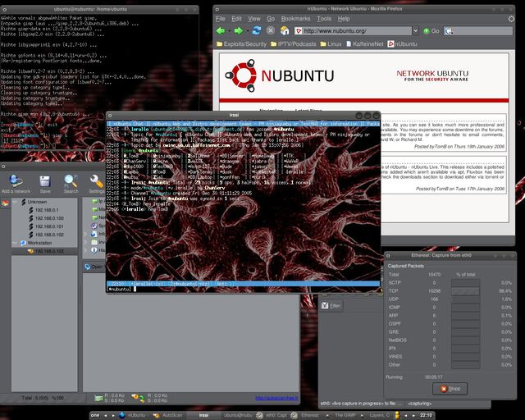
Task: Click the Go button next to URL bar
Action: 431,31
